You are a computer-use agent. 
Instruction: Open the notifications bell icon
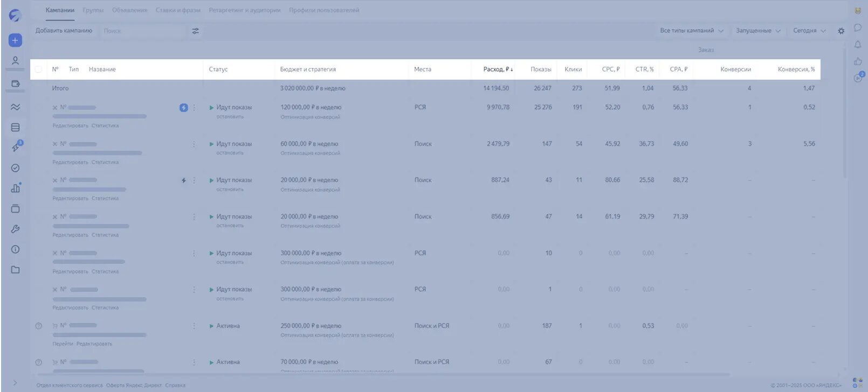click(858, 44)
